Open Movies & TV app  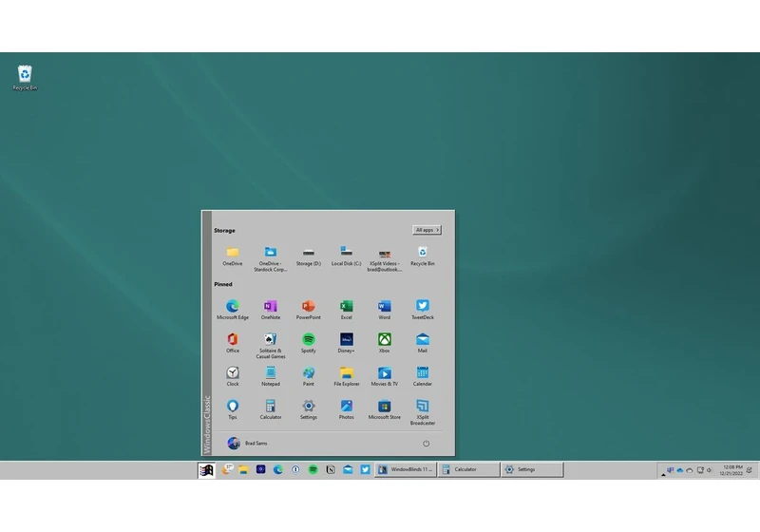(385, 376)
